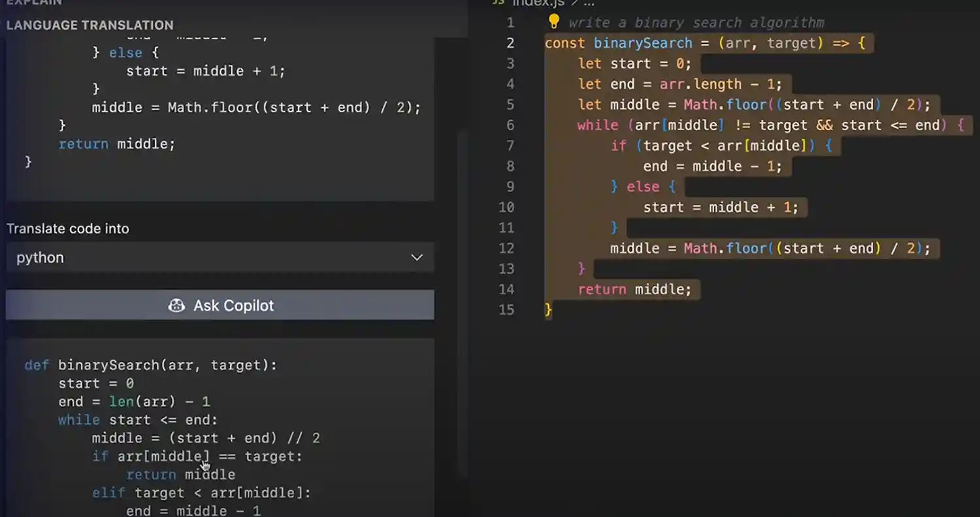Click line number 12 in the gutter
Image resolution: width=980 pixels, height=517 pixels.
point(506,248)
